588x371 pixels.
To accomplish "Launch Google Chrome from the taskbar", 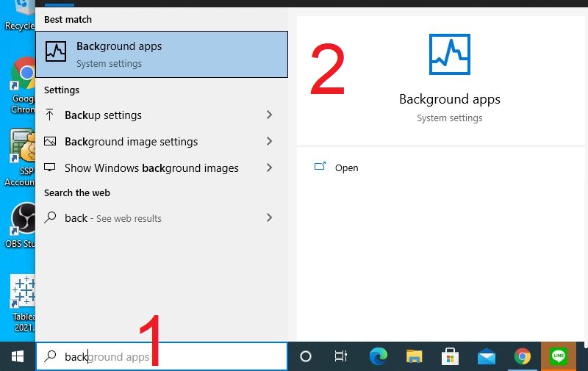I will pyautogui.click(x=523, y=356).
